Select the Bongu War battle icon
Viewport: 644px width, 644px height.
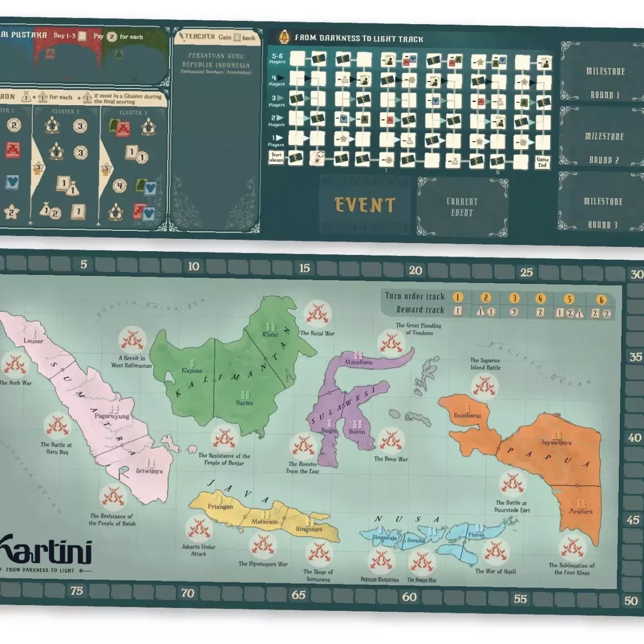point(421,562)
